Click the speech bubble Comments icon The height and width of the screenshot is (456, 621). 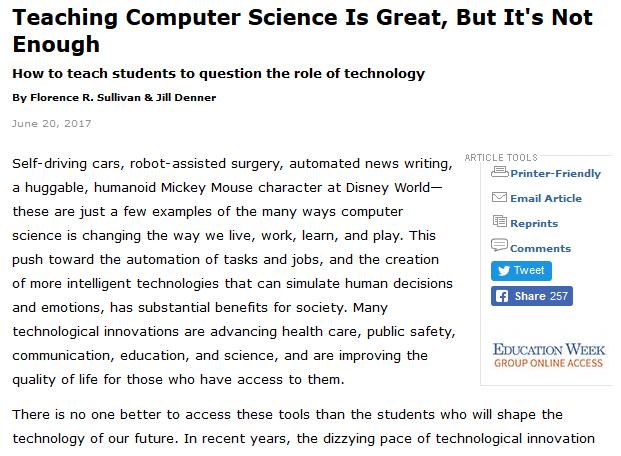[x=499, y=245]
